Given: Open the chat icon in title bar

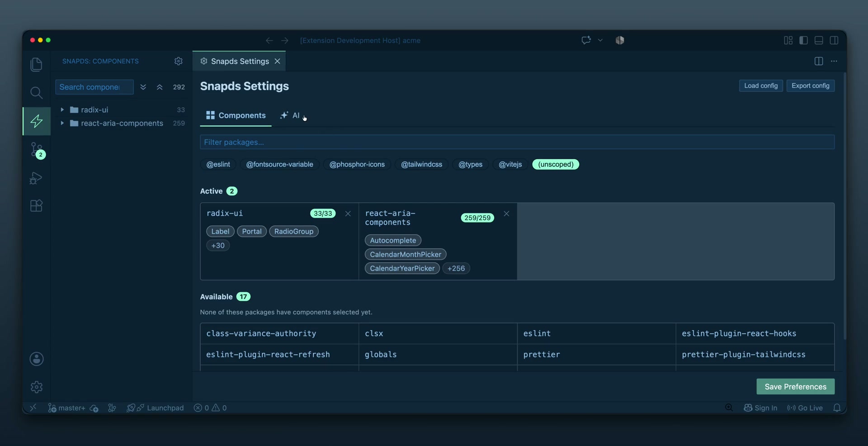Looking at the screenshot, I should coord(586,40).
